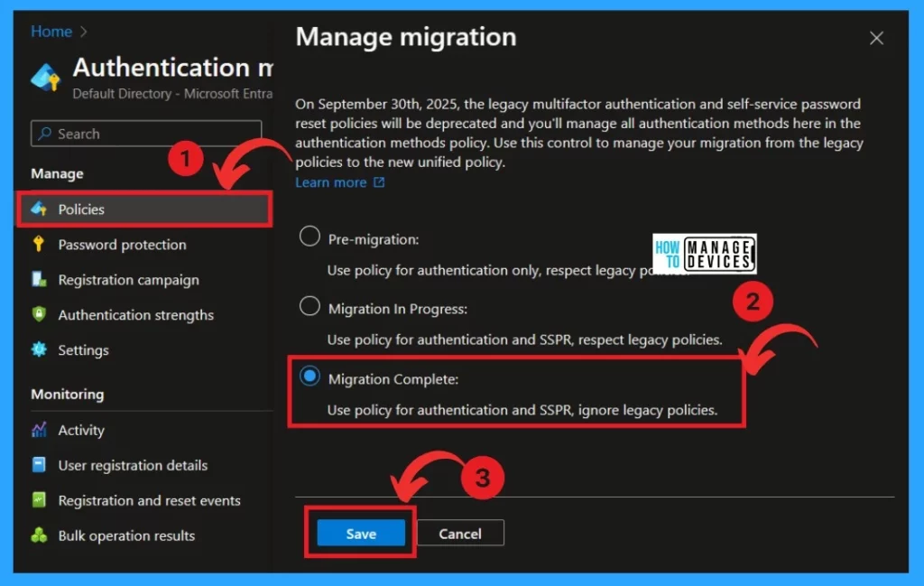Click the User registration details icon
924x586 pixels.
coord(39,466)
